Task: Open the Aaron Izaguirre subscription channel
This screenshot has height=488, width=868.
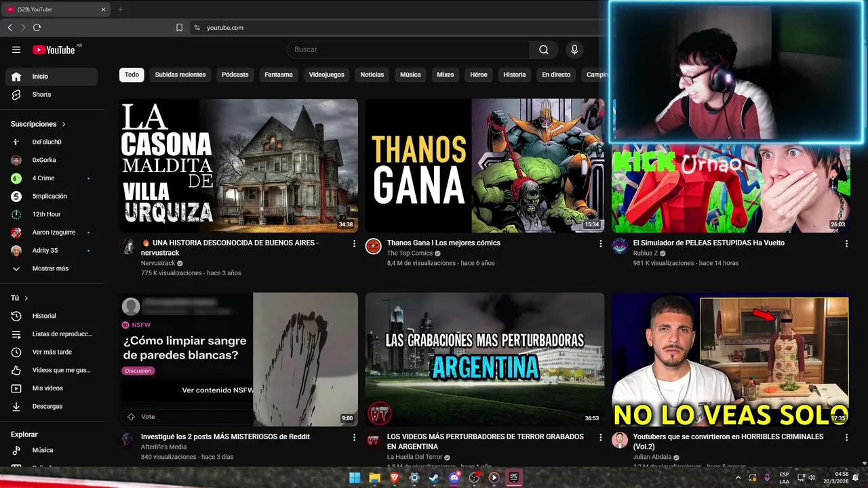Action: tap(52, 232)
